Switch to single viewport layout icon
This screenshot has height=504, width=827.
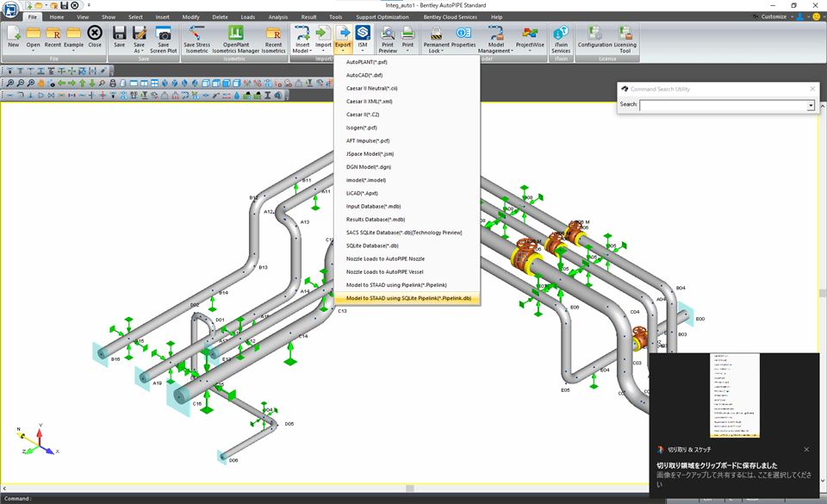click(x=134, y=84)
